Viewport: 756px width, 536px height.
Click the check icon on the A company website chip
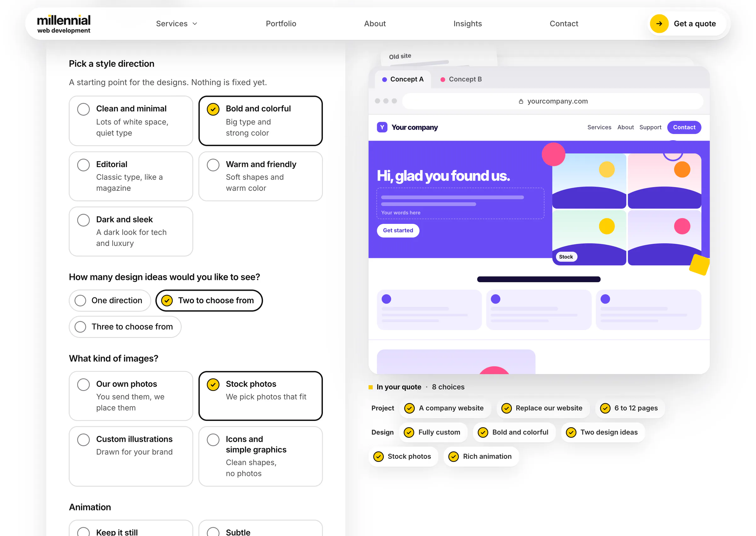[x=409, y=408]
